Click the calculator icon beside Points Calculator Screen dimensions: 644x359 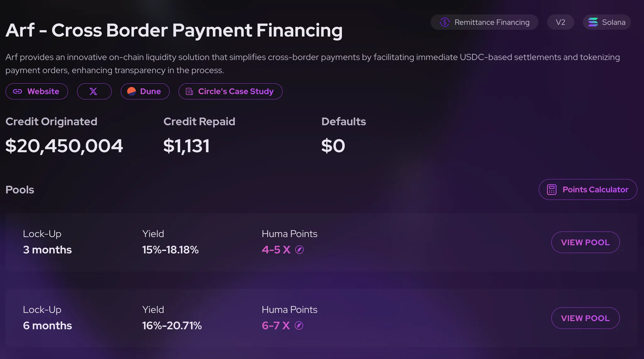click(x=552, y=190)
